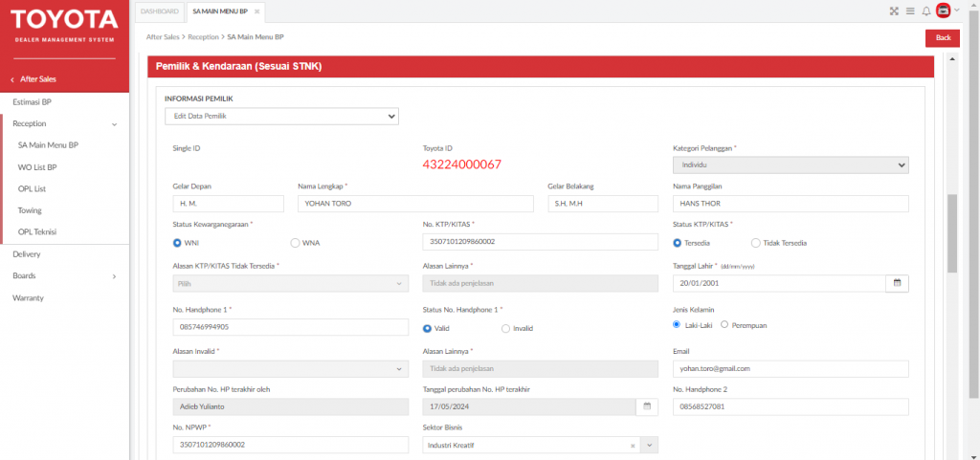Click No. Handphone 2 input field

coord(791,406)
